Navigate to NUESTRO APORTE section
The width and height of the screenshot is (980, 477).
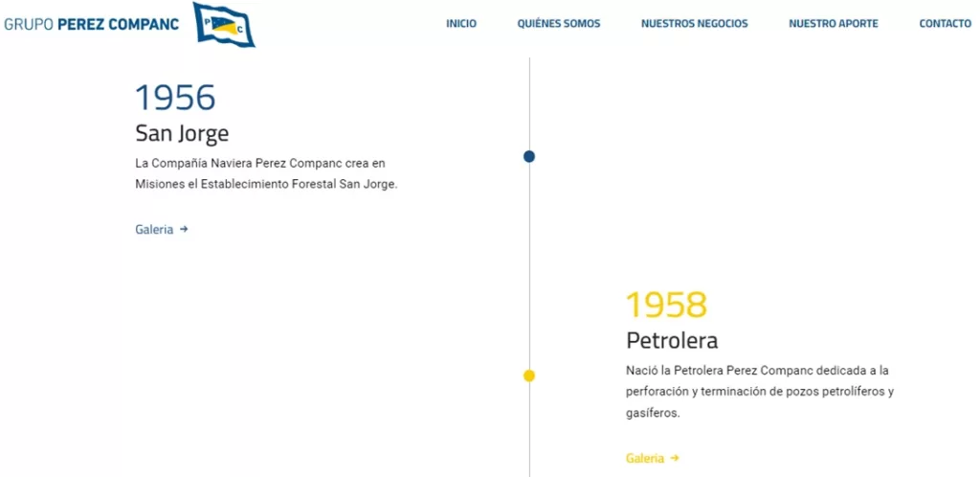pos(834,24)
